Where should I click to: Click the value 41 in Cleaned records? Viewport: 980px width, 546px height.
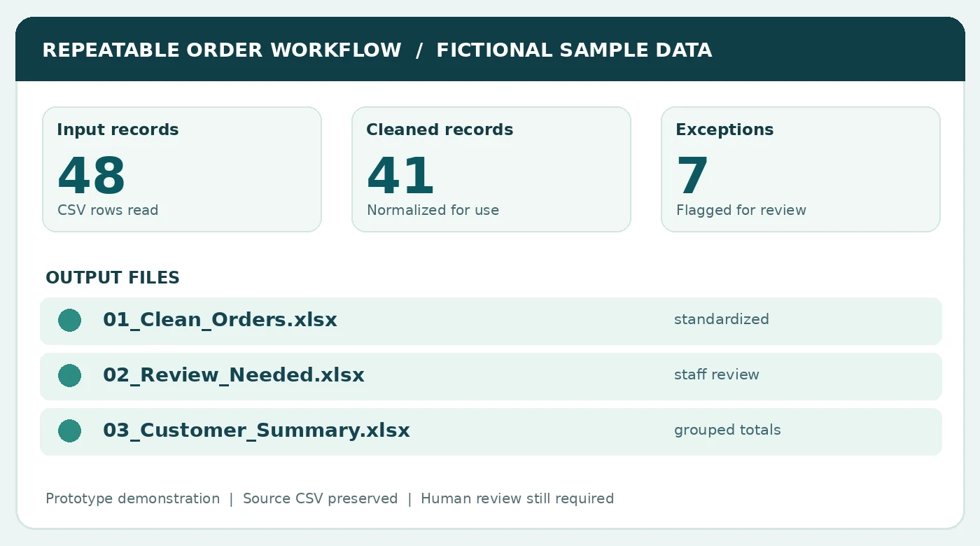pos(400,176)
